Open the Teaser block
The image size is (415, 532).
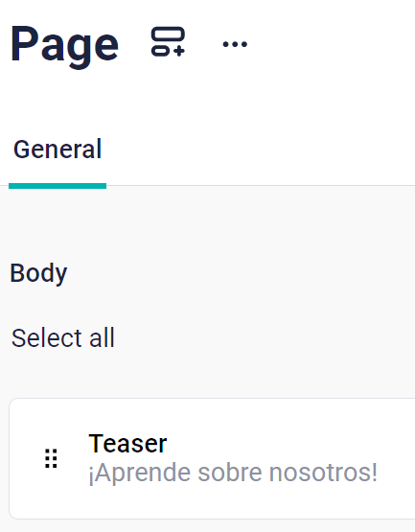click(212, 458)
